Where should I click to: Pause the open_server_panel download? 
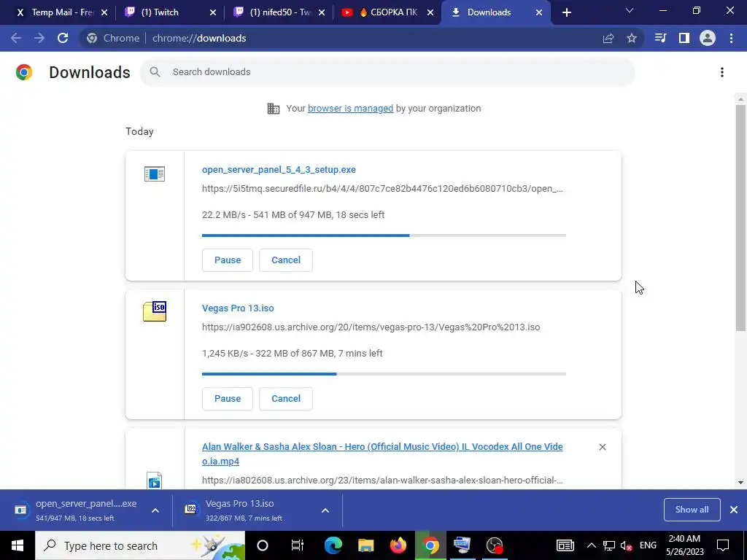tap(228, 260)
